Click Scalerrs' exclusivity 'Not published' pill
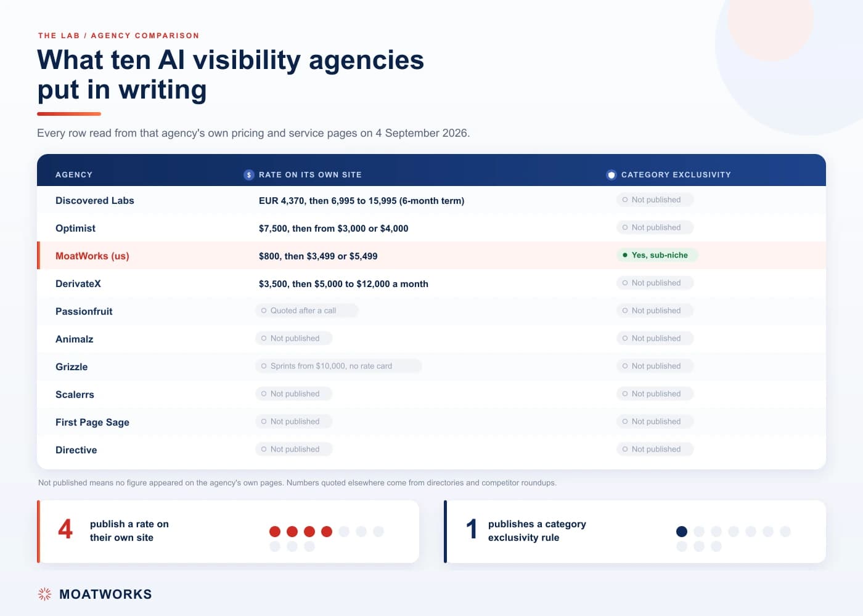 pyautogui.click(x=655, y=394)
